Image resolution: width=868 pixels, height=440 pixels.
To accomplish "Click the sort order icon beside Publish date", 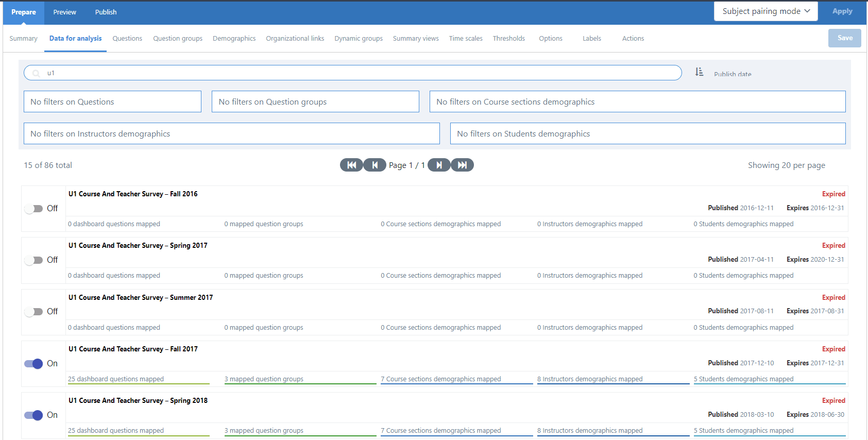I will click(699, 72).
